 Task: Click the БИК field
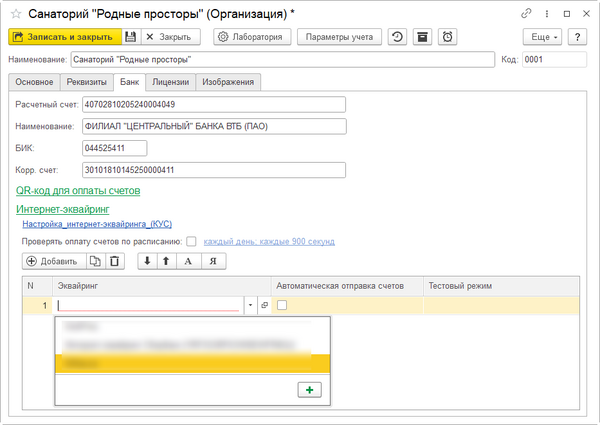[114, 148]
